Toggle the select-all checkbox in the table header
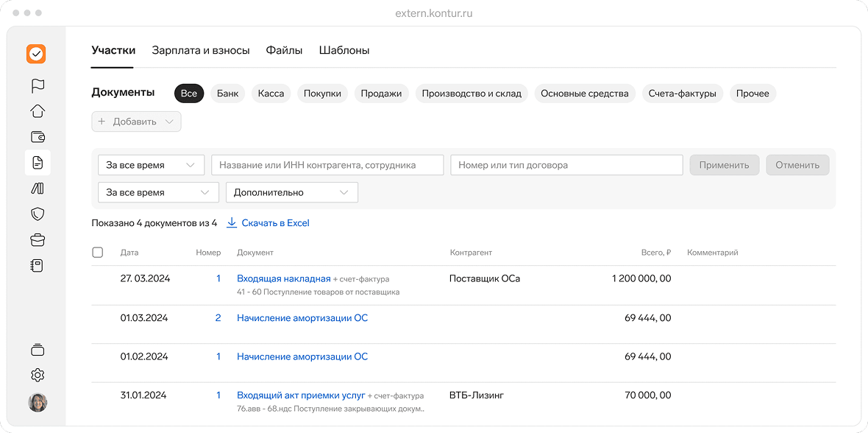 (98, 252)
